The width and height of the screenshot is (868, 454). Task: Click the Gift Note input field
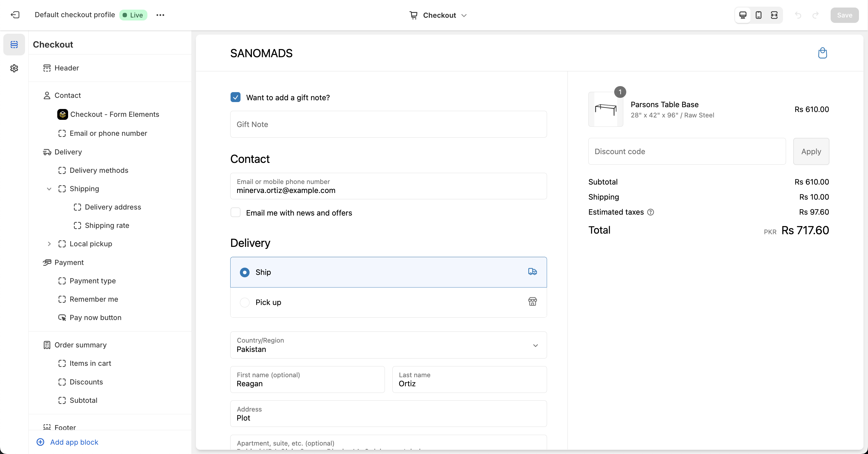(x=388, y=124)
